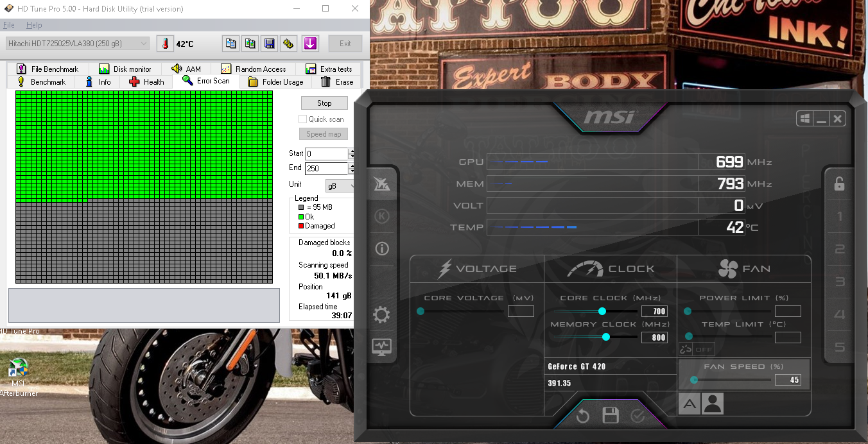Copy info to clipboard icon in HD Tune

point(230,44)
